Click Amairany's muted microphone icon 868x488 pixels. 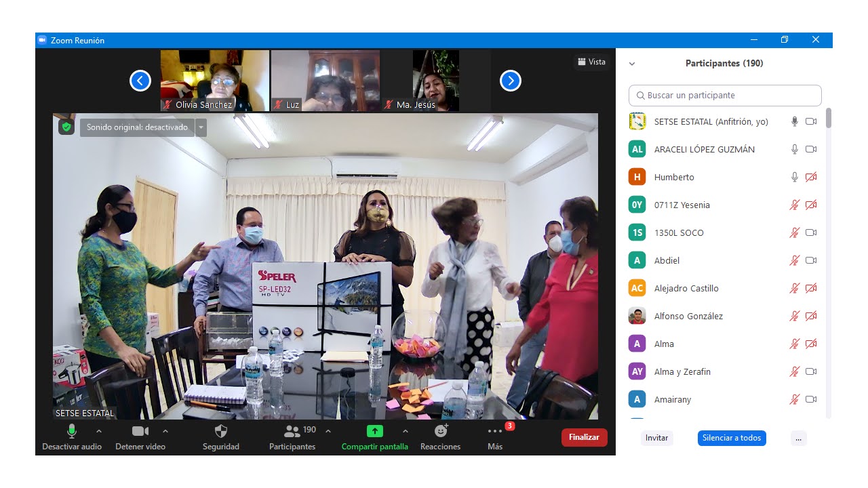coord(795,399)
